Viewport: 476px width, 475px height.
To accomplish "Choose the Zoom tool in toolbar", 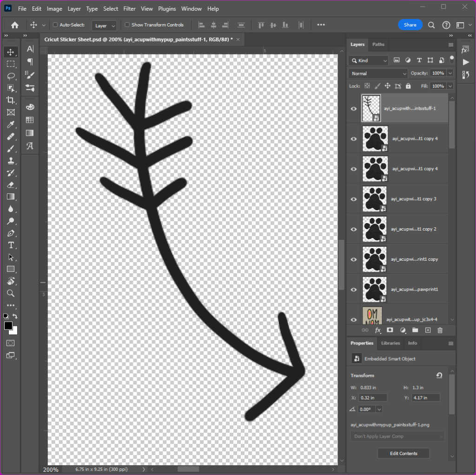I will [x=11, y=293].
